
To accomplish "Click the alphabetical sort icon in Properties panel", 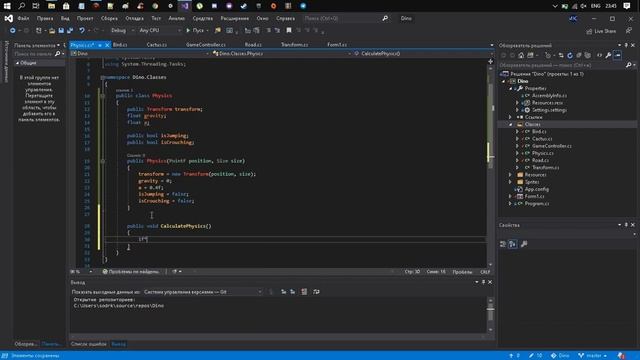I will tap(513, 244).
